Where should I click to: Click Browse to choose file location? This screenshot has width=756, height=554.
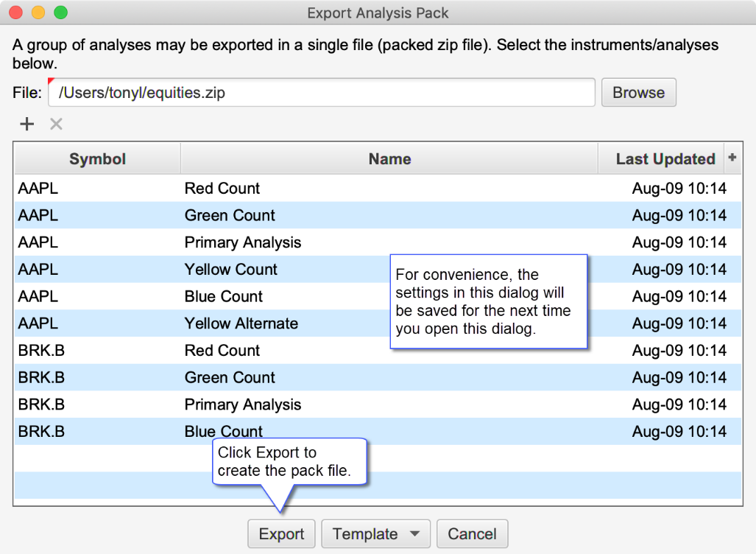pos(638,93)
